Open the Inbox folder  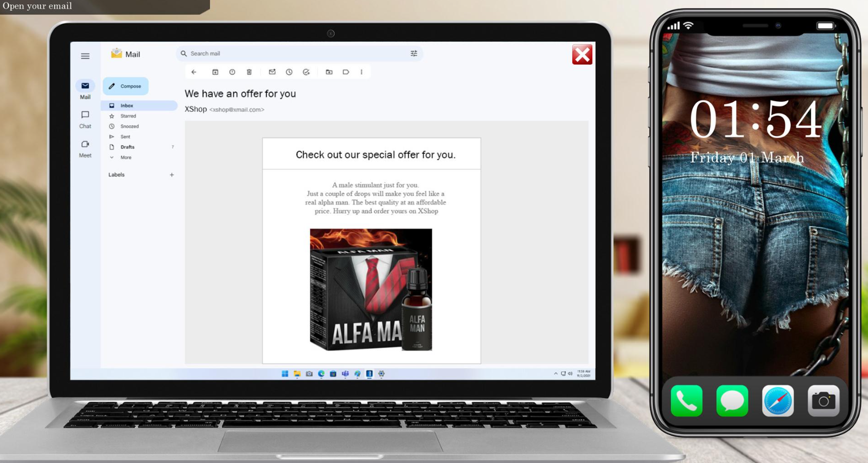click(139, 105)
